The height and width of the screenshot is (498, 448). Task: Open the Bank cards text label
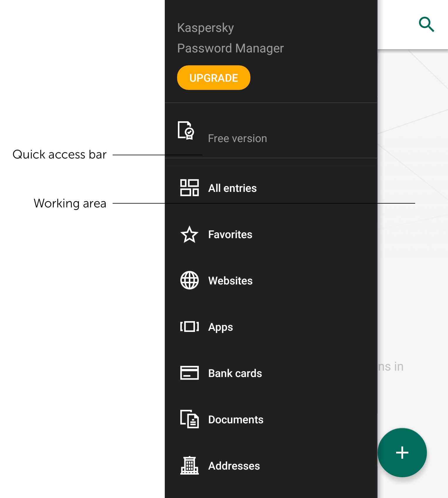(235, 374)
